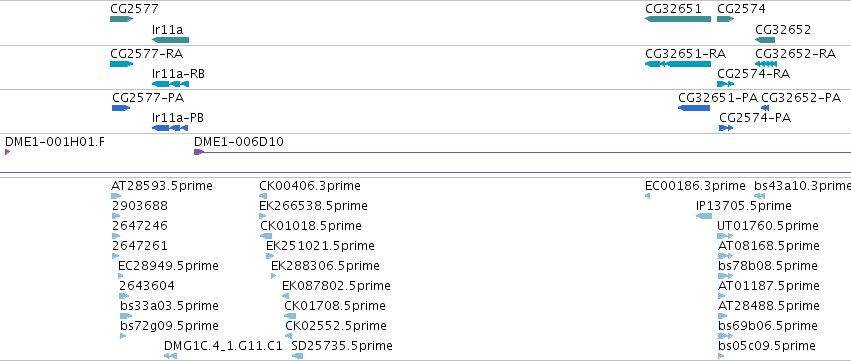Open the CG2577-PA protein label
This screenshot has width=851, height=361.
tap(148, 98)
